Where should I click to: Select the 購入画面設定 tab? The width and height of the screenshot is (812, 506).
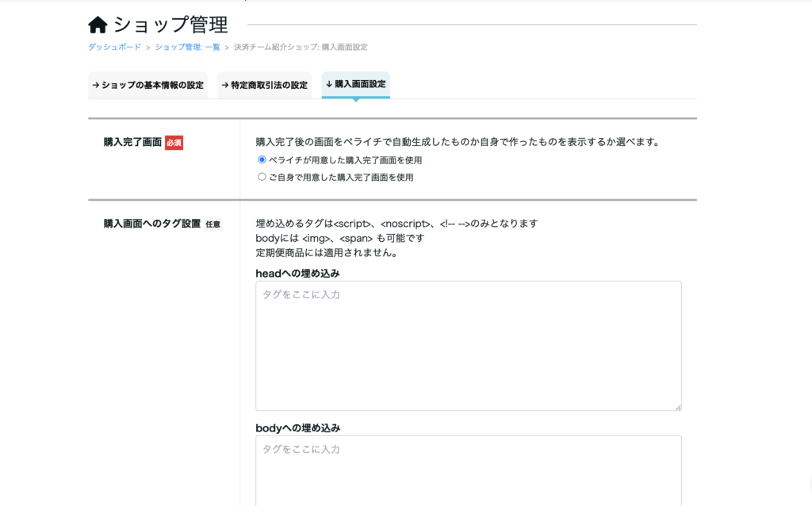tap(355, 84)
